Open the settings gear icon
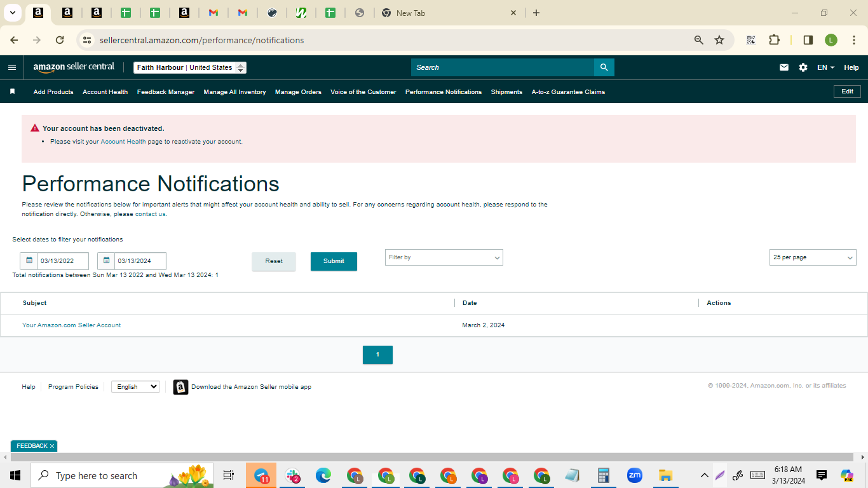 [803, 67]
